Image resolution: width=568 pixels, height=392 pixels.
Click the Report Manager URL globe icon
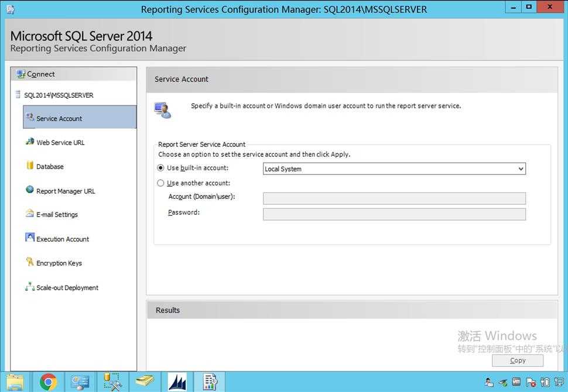[30, 190]
